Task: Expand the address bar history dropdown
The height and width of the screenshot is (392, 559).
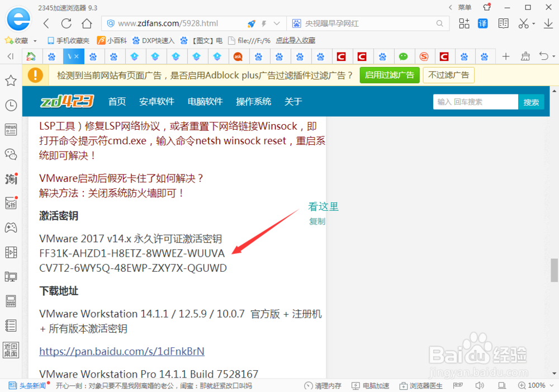Action: pos(277,23)
